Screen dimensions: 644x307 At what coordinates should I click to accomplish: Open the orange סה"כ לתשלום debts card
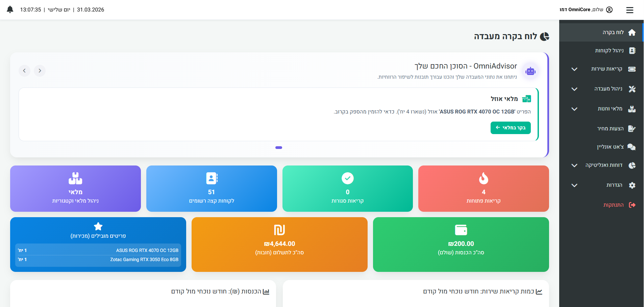tap(279, 245)
